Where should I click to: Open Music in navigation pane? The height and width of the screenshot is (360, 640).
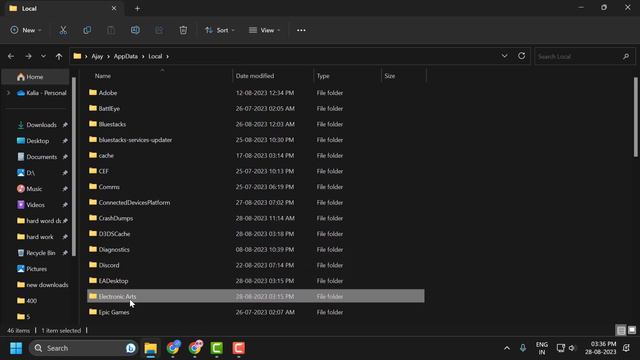[x=34, y=189]
